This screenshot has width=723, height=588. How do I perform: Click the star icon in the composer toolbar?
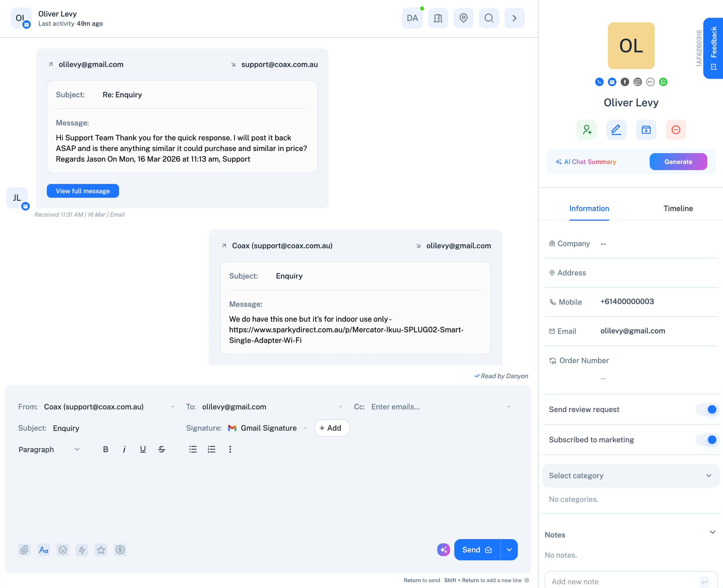(x=101, y=550)
